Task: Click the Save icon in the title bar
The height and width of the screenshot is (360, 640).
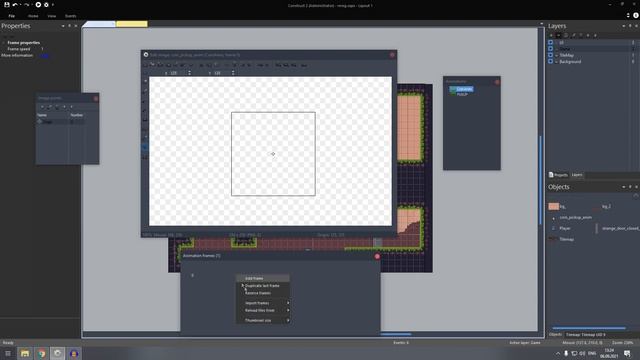Action: [7, 4]
